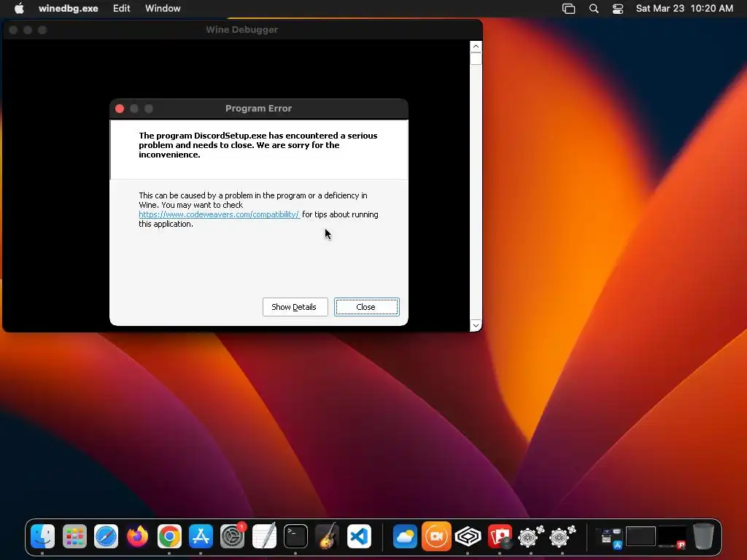The image size is (747, 560).
Task: Launch Safari from the Dock
Action: pos(106,537)
